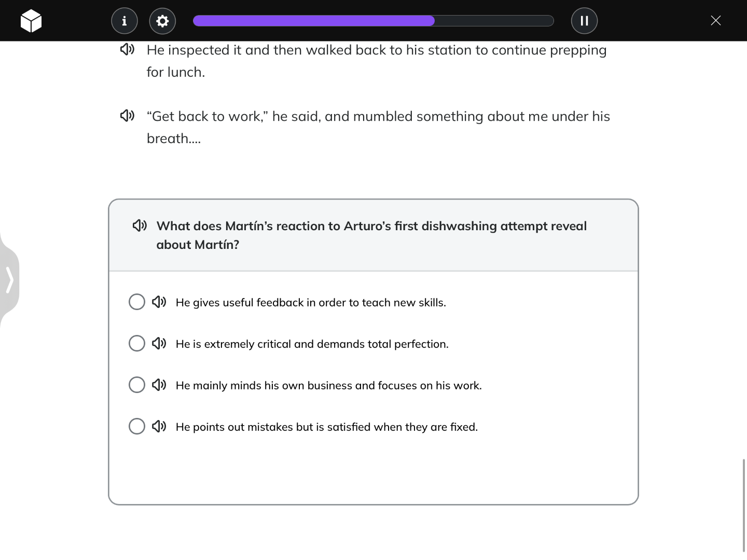The height and width of the screenshot is (560, 747).
Task: Select 'He is extremely critical' radio option
Action: [137, 343]
